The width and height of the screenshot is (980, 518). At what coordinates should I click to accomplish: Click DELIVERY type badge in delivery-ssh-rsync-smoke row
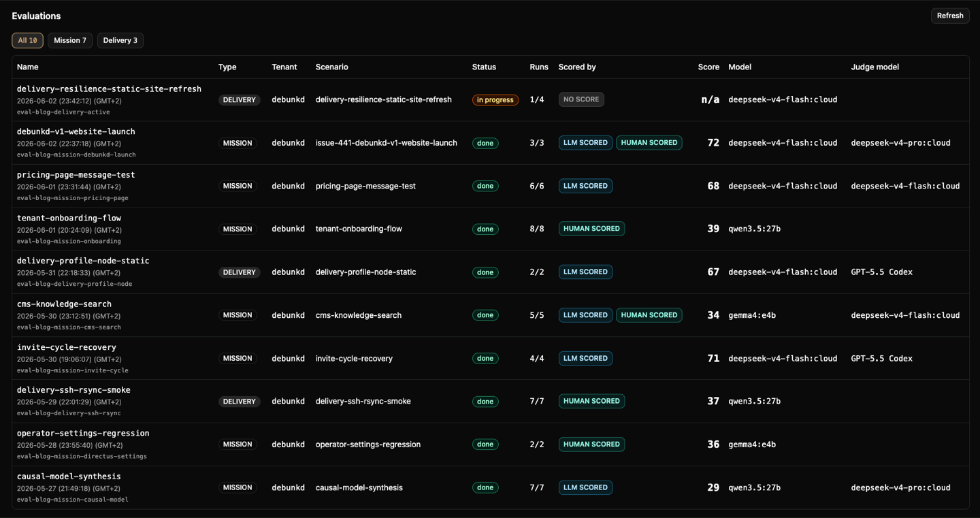coord(239,402)
